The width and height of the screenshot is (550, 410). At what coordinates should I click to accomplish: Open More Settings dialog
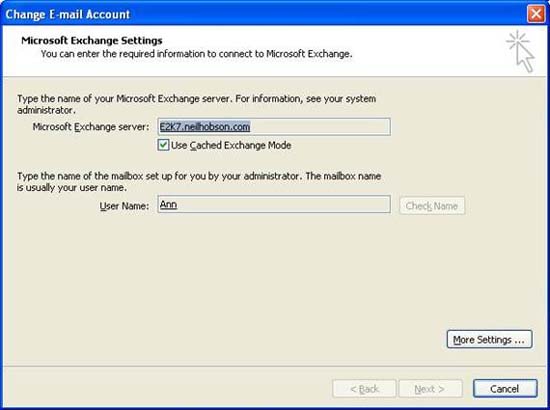pos(489,339)
